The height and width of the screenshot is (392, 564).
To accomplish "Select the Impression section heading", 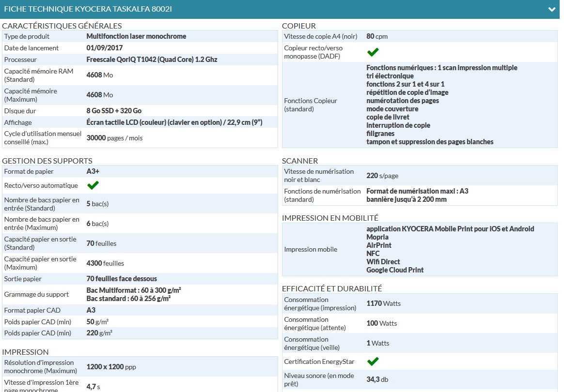I will point(25,352).
